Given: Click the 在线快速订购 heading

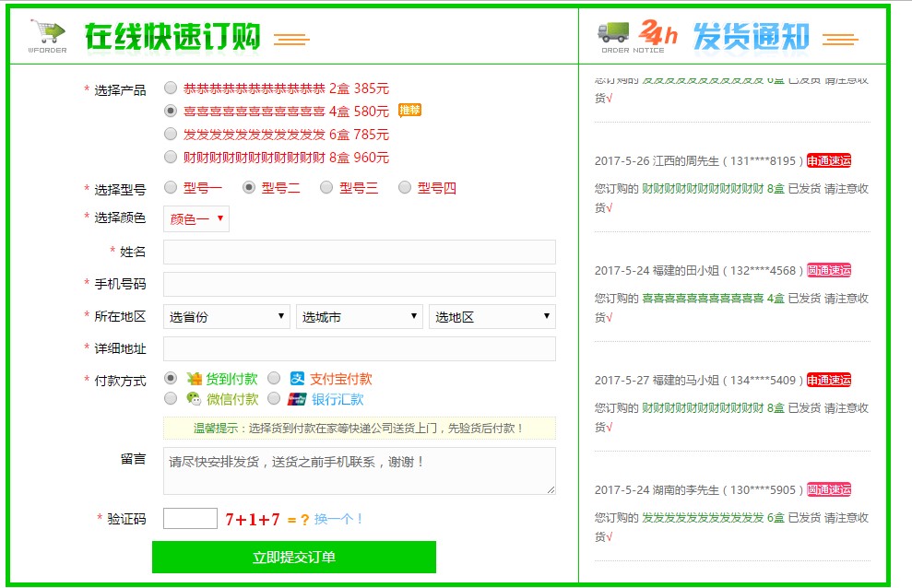Looking at the screenshot, I should point(172,37).
